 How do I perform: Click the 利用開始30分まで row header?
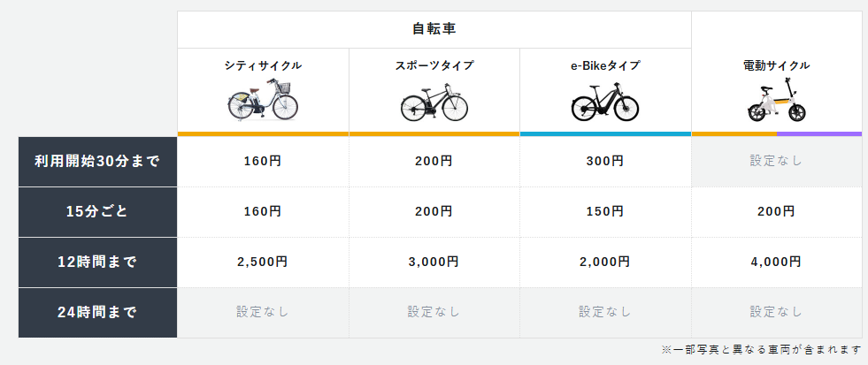click(x=97, y=162)
